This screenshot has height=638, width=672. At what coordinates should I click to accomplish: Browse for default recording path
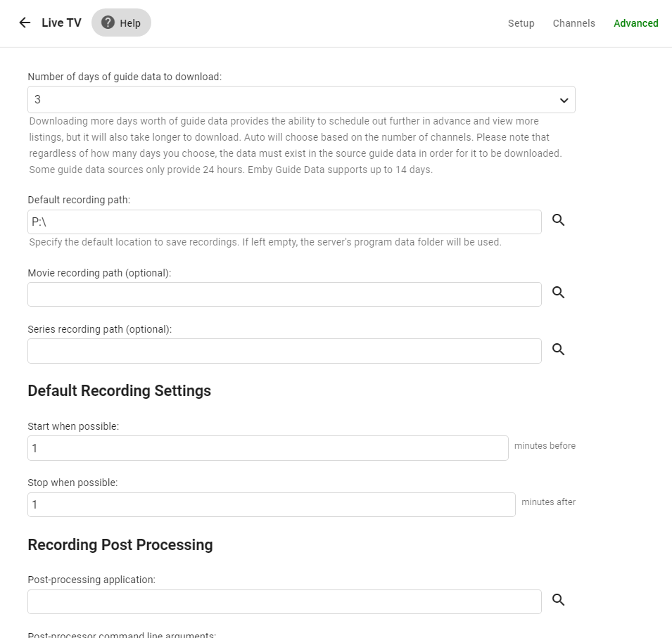(x=558, y=220)
